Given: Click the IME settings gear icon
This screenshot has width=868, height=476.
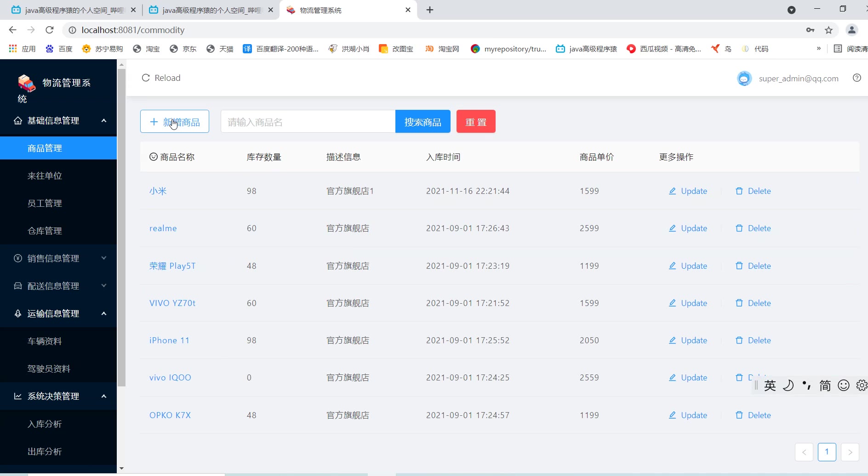Looking at the screenshot, I should [x=861, y=385].
